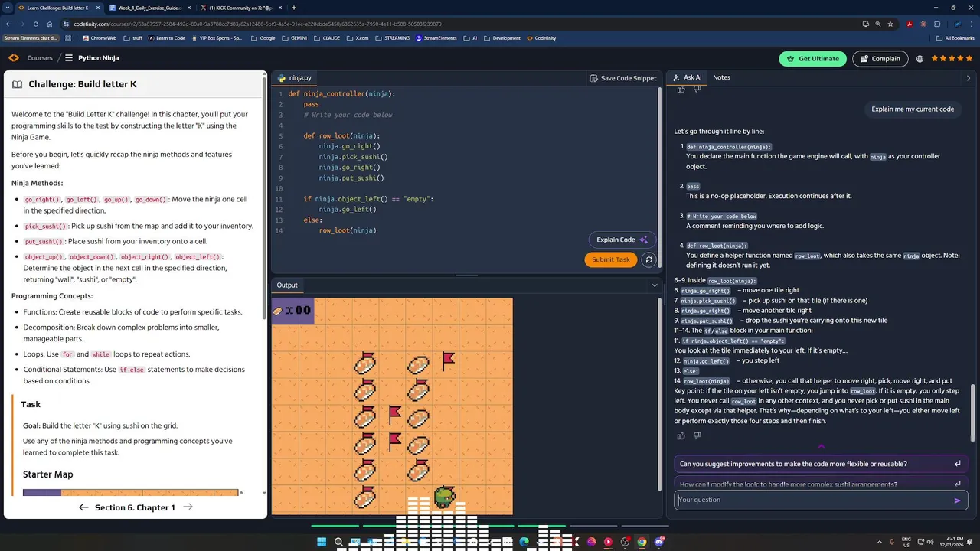This screenshot has height=551, width=980.
Task: Switch to the Notes tab
Action: point(721,77)
